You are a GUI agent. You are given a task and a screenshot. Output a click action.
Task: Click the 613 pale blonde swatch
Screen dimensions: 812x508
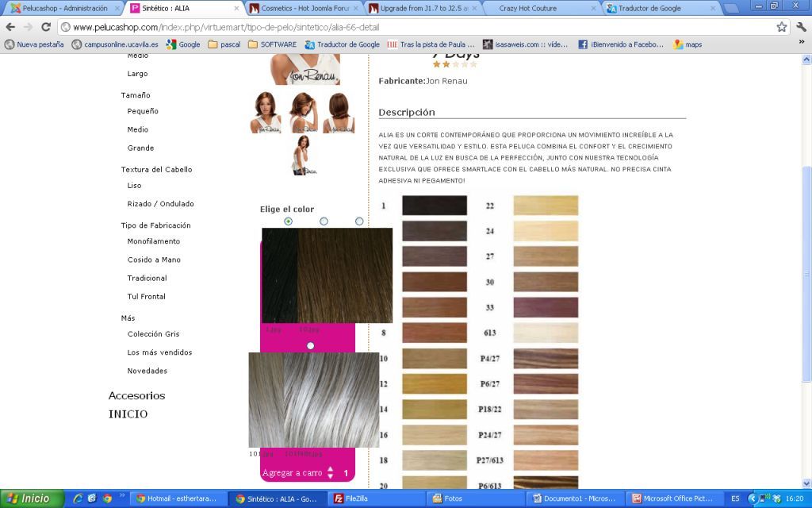[546, 333]
